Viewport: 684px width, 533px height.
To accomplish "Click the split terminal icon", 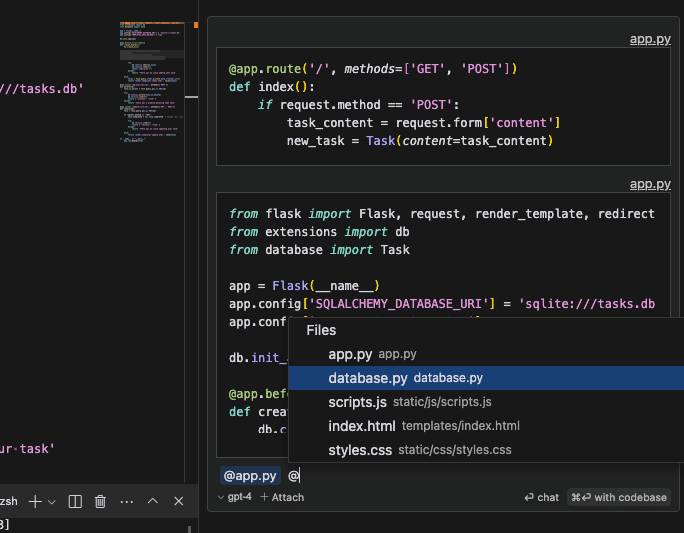I will (x=75, y=501).
